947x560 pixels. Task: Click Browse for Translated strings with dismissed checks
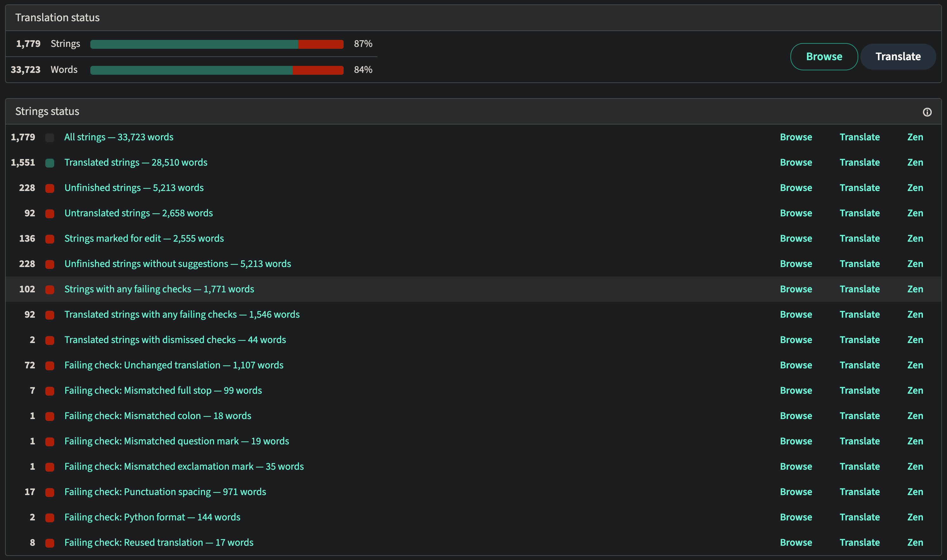[x=796, y=340]
